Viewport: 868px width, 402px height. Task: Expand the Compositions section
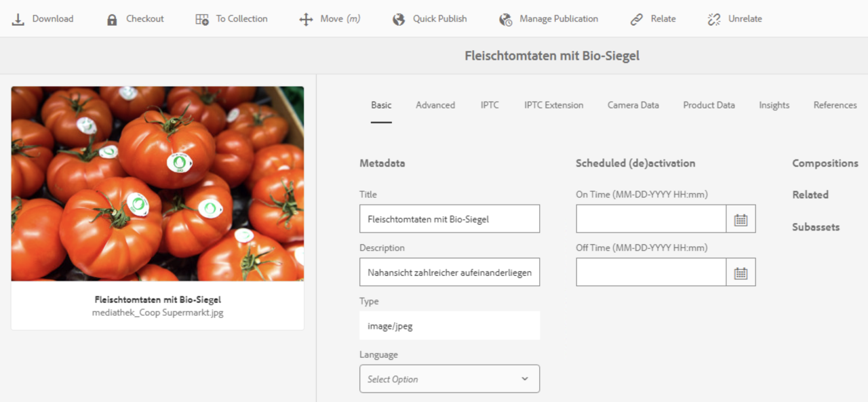point(825,163)
